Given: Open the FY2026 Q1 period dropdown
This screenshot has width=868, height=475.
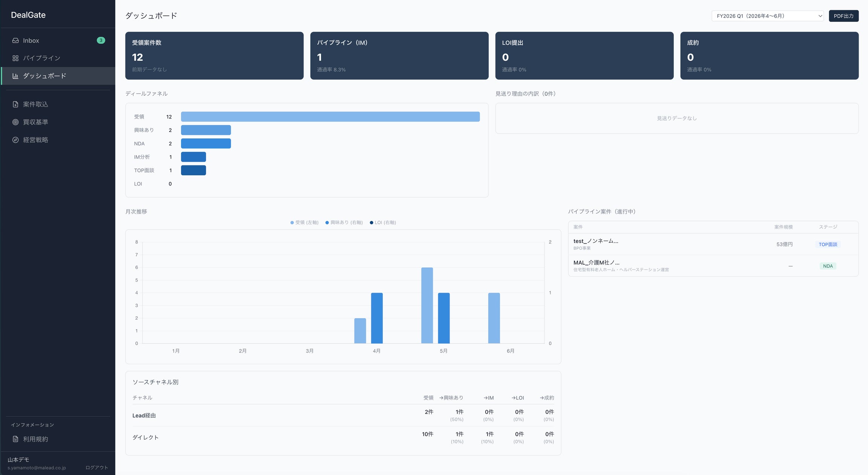Looking at the screenshot, I should (x=767, y=16).
